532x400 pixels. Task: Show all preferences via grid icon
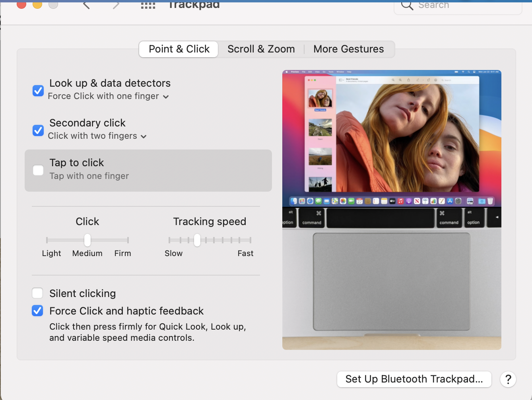[x=148, y=5]
